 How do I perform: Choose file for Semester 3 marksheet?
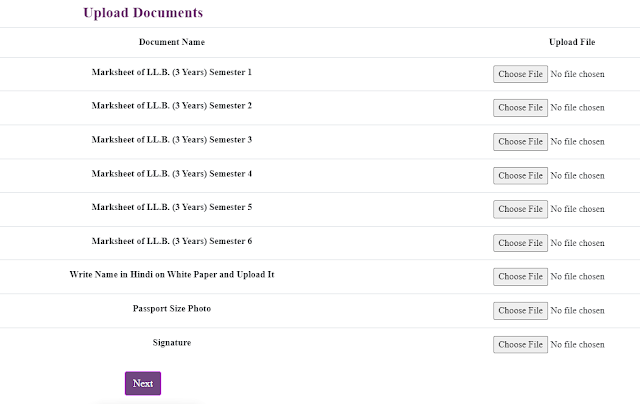pos(520,141)
